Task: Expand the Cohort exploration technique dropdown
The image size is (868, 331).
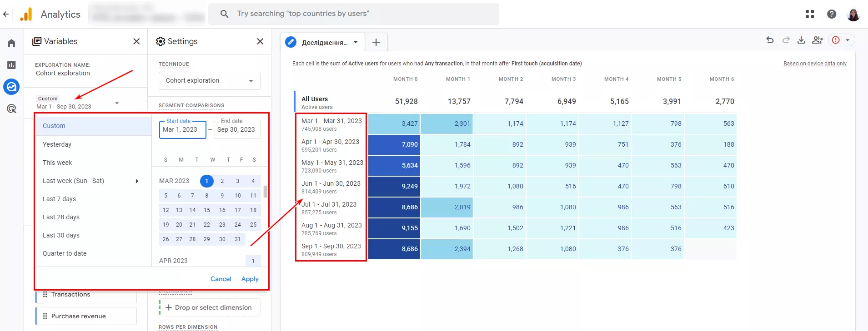Action: pos(210,81)
